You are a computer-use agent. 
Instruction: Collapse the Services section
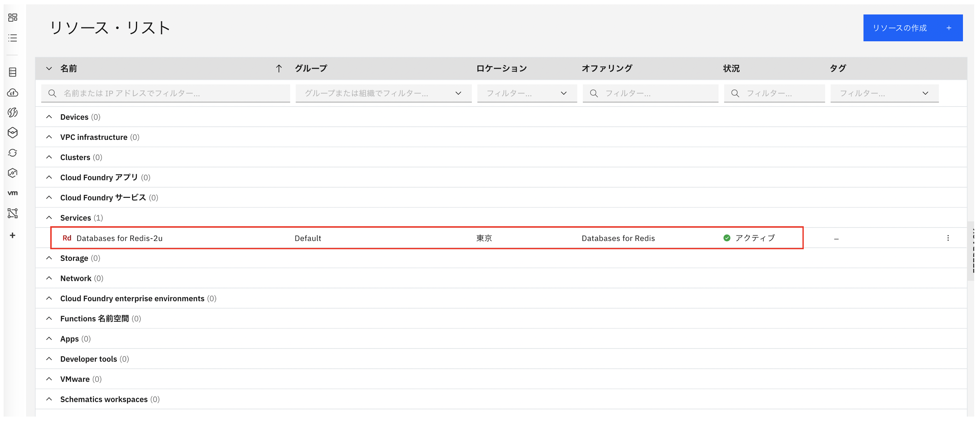49,218
